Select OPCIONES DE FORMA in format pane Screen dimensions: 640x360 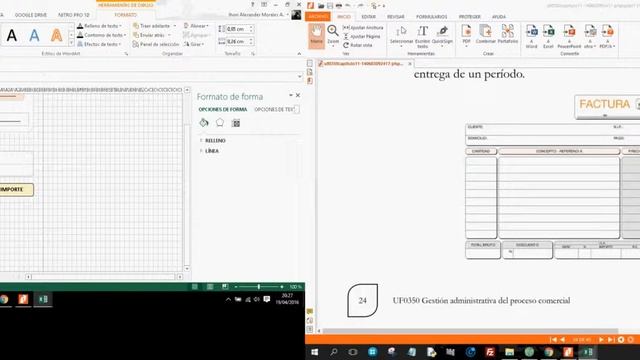(x=222, y=109)
